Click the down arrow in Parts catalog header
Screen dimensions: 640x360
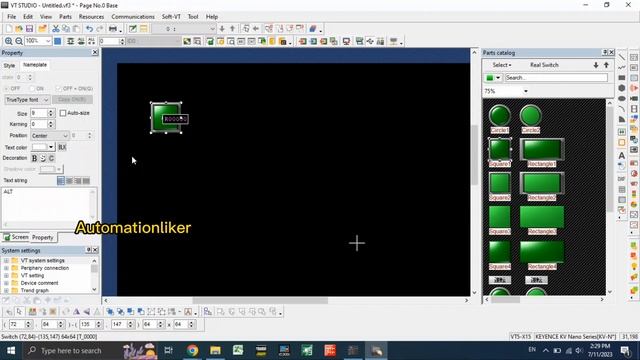coord(596,65)
